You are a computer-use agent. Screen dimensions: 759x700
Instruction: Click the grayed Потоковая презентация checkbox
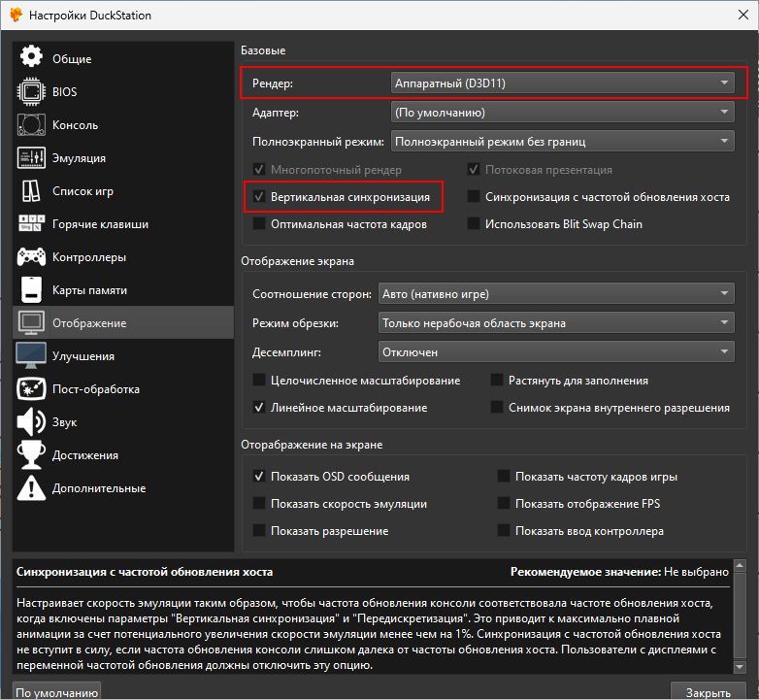click(x=473, y=170)
